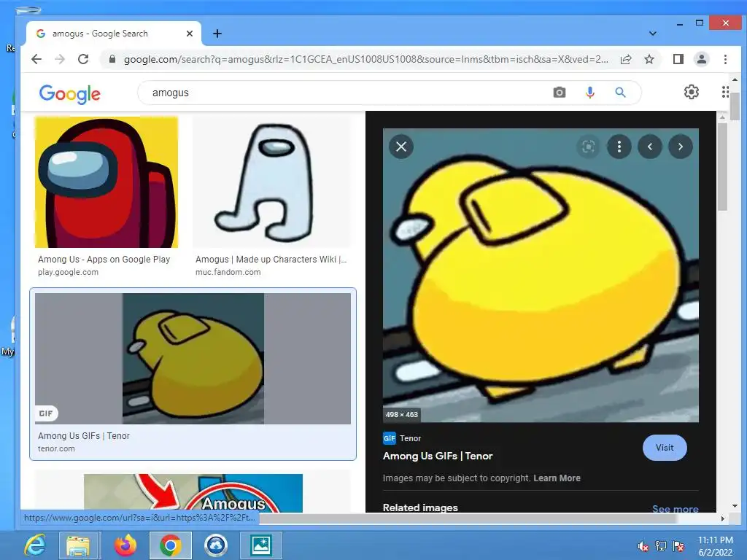Click the Learn More copyright link
The image size is (747, 560).
[557, 478]
